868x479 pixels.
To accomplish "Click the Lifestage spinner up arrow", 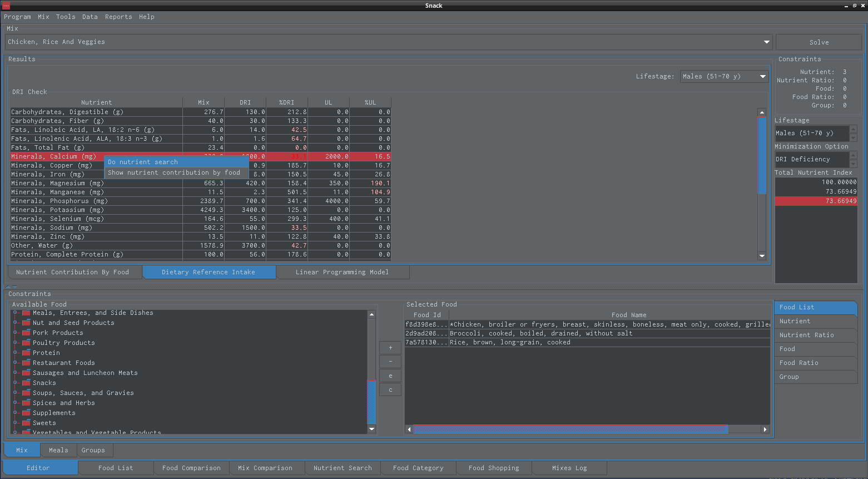I will click(853, 130).
